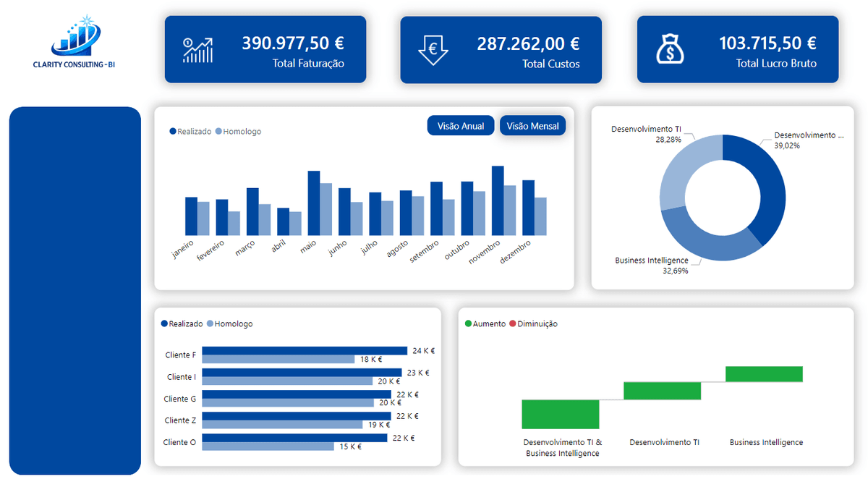Screen dimensions: 868x487
Task: Click the Cliente O axis label
Action: [179, 442]
